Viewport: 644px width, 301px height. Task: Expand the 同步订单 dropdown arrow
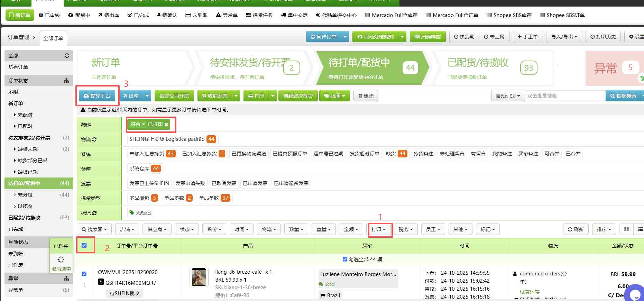(x=345, y=37)
